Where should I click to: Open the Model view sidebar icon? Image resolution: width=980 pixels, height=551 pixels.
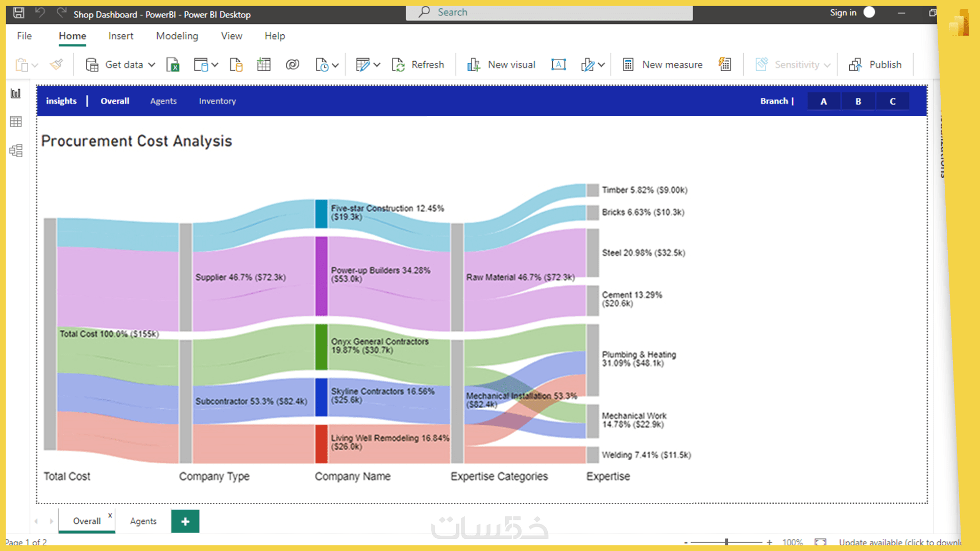16,151
